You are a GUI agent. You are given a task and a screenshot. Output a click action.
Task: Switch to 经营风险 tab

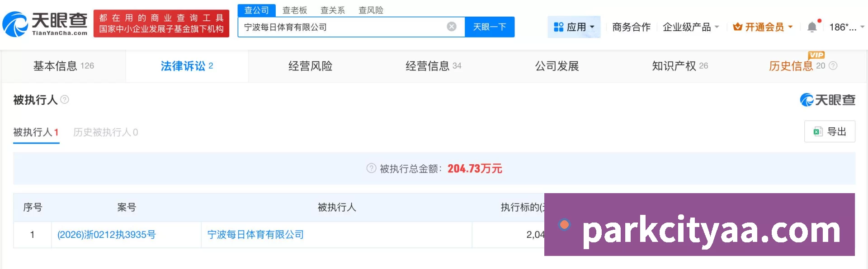coord(311,66)
